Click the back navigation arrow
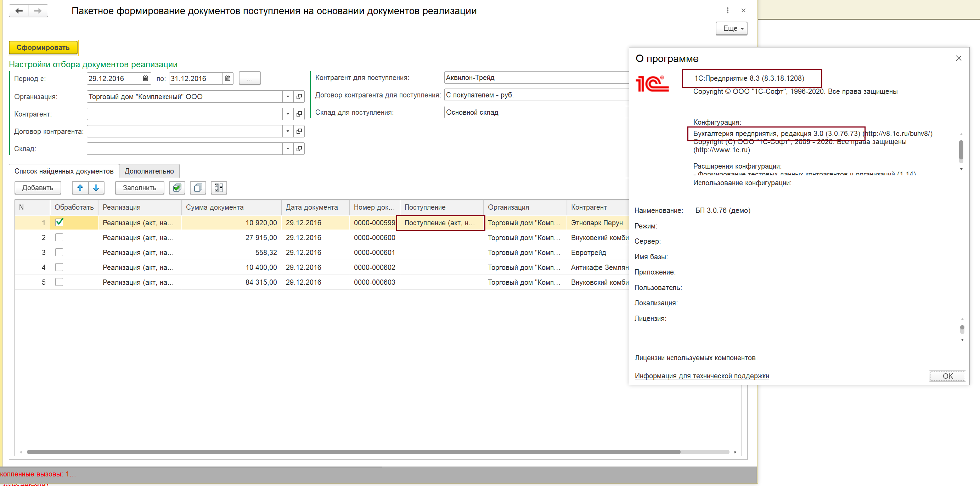Screen dimensions: 980x486 point(19,11)
